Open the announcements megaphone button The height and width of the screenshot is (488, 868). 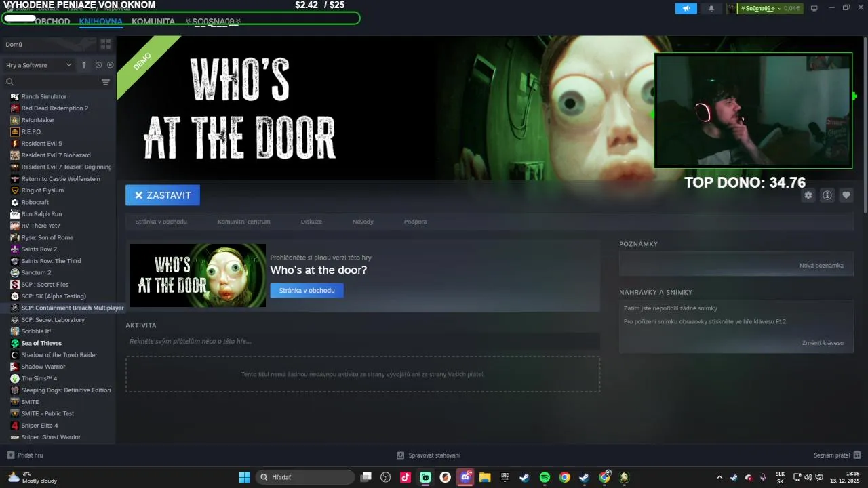pyautogui.click(x=686, y=9)
